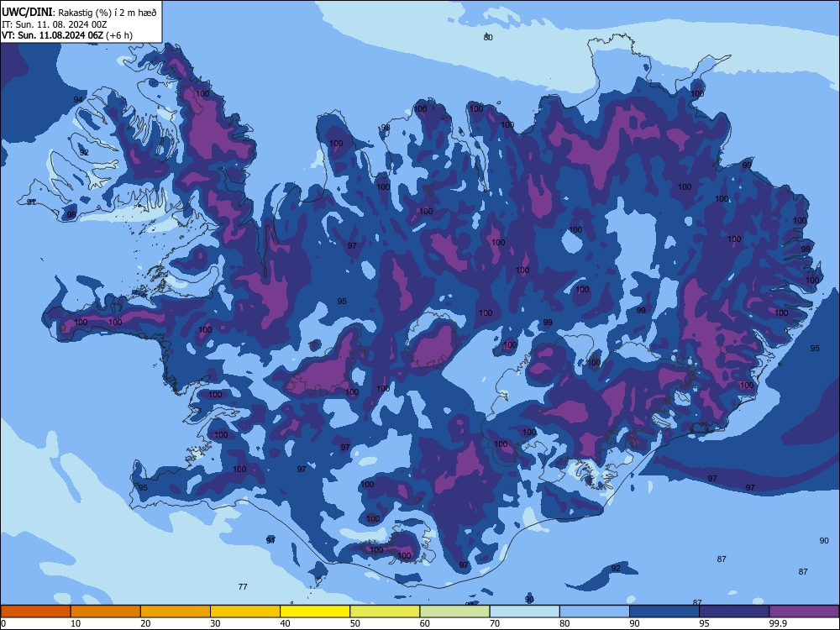Click the "77" humidity value over the southern sea
This screenshot has width=840, height=630.
tap(243, 586)
